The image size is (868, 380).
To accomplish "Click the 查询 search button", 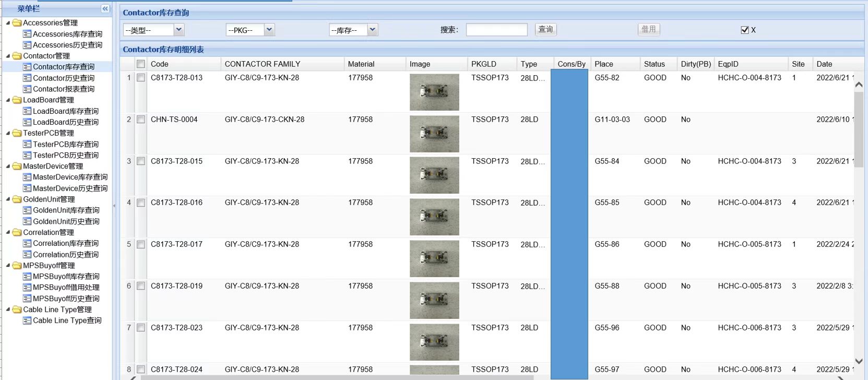I will [545, 29].
